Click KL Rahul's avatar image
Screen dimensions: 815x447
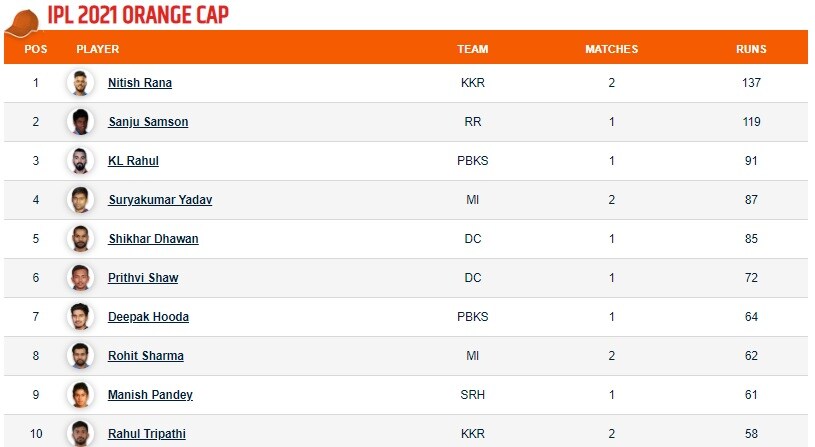[x=80, y=161]
